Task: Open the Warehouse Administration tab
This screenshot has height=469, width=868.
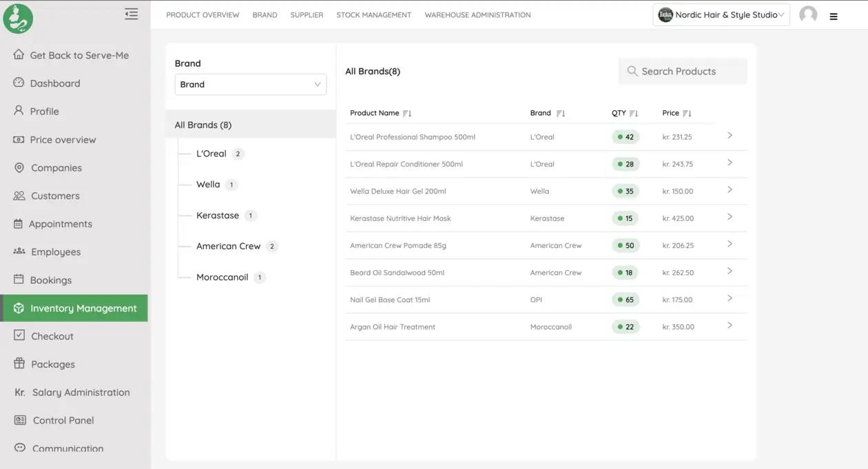Action: tap(477, 15)
